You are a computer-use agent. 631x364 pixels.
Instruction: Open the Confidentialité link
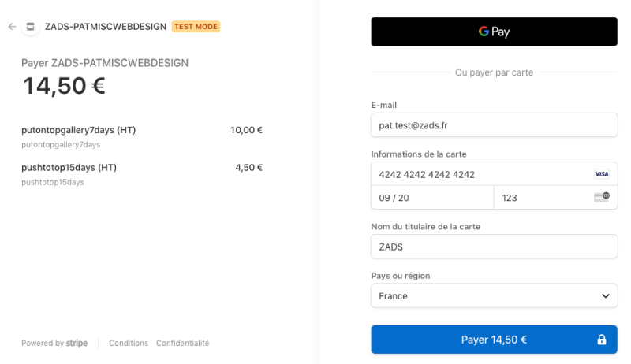pyautogui.click(x=182, y=344)
